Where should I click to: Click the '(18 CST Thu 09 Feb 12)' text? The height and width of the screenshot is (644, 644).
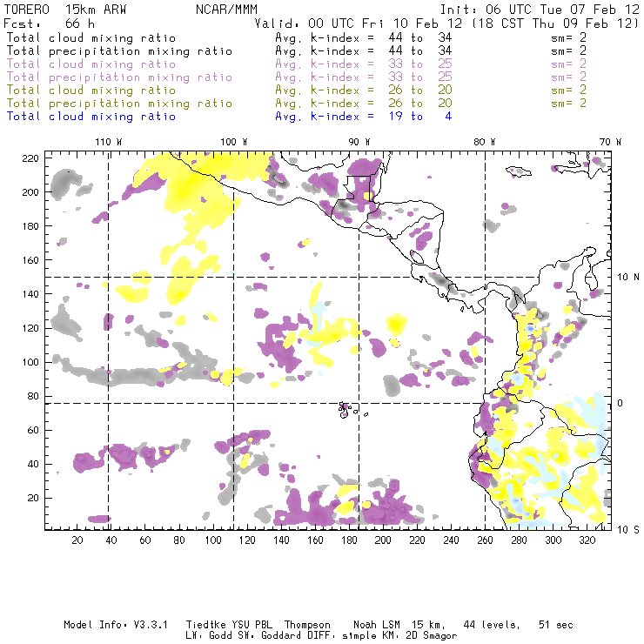coord(555,23)
